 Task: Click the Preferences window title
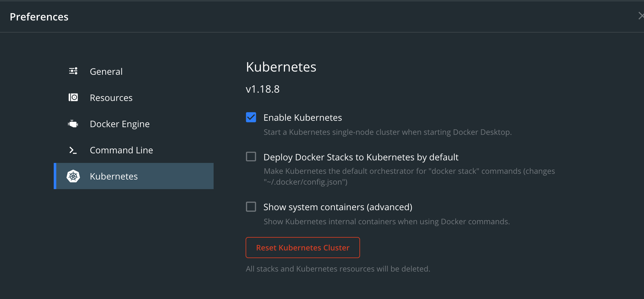(x=39, y=17)
